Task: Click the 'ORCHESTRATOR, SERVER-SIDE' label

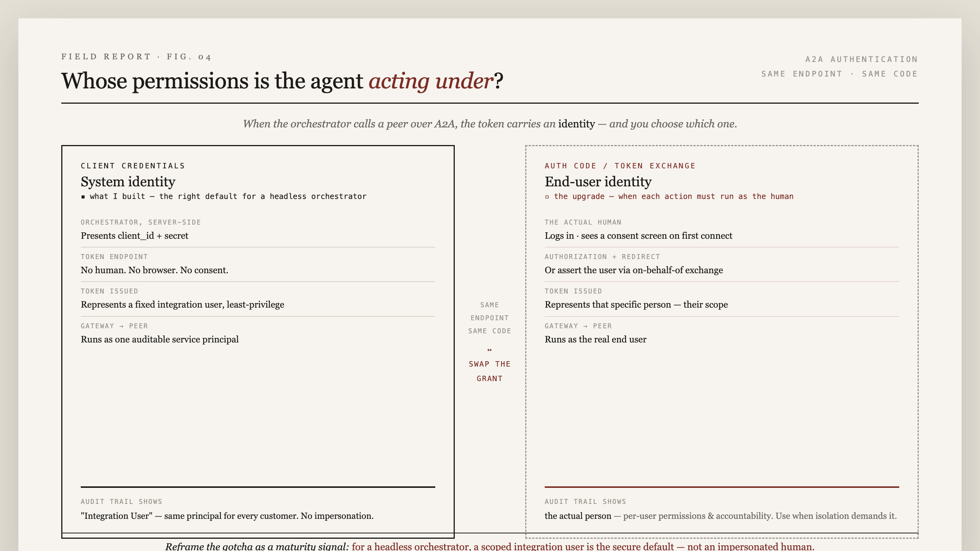Action: tap(141, 222)
